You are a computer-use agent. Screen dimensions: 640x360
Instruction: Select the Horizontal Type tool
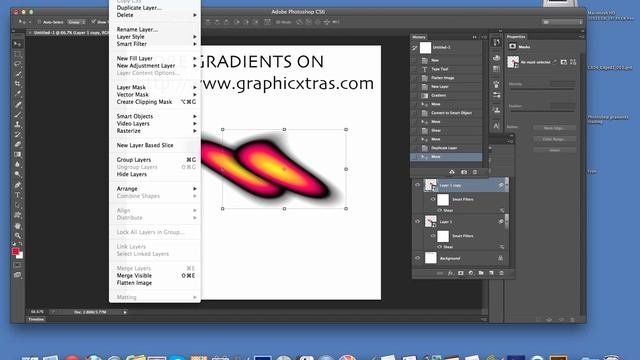(18, 195)
